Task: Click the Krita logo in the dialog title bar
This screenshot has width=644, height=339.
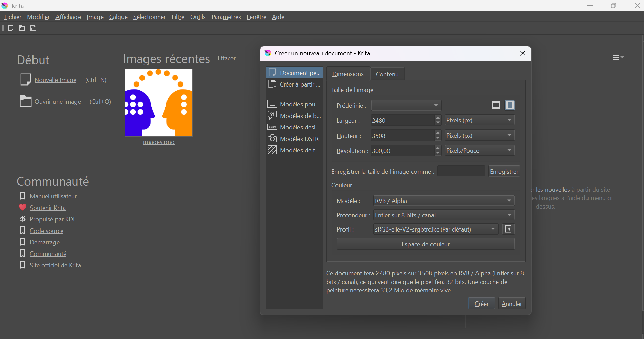Action: pos(268,53)
